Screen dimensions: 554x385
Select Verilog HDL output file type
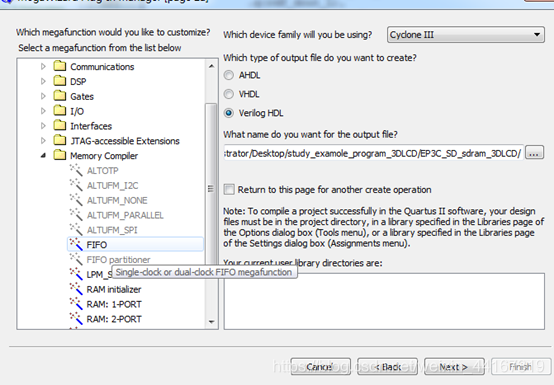(229, 113)
